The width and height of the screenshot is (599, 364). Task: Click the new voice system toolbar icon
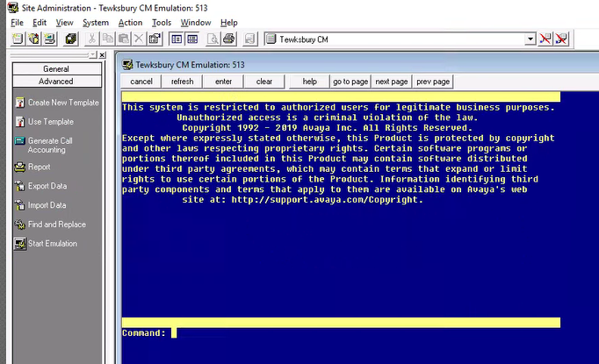click(18, 39)
